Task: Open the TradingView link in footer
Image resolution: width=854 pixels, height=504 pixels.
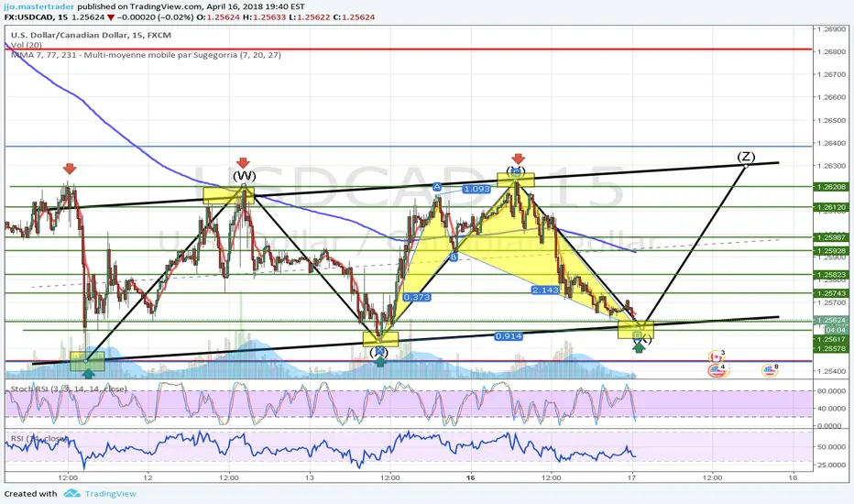Action: tap(111, 494)
